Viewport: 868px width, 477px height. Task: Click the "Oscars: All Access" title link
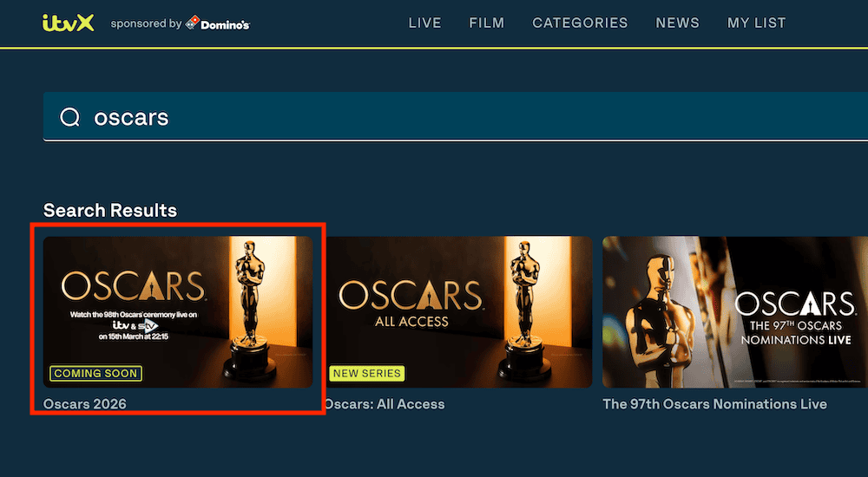[384, 404]
